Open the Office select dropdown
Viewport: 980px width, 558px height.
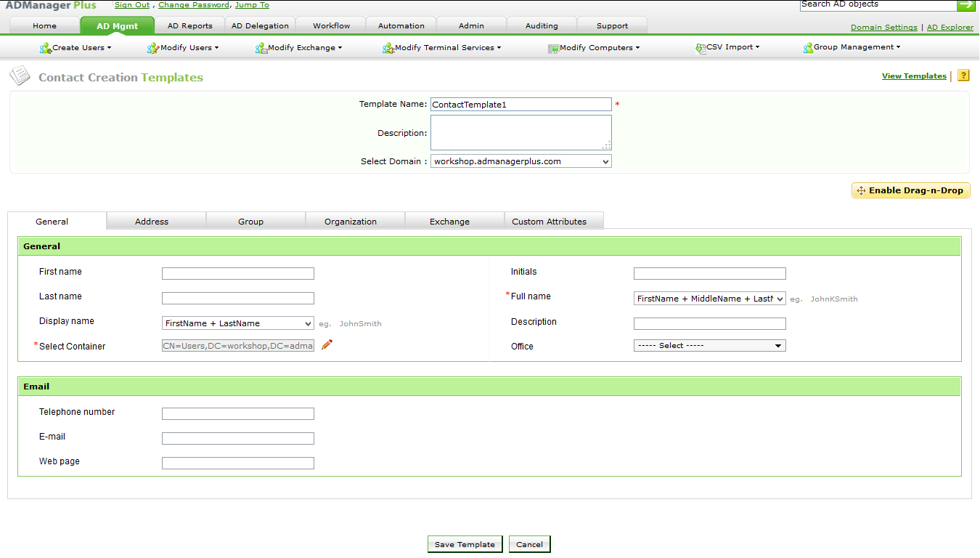[x=710, y=346]
